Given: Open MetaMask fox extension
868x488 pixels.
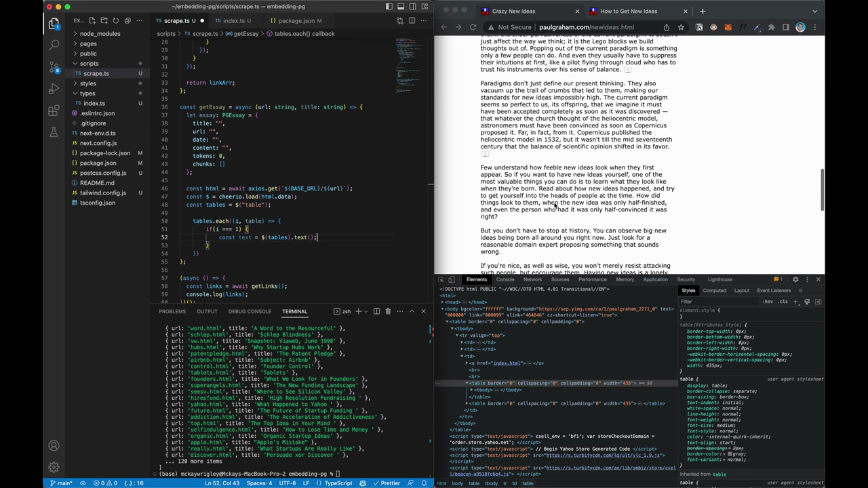Looking at the screenshot, I should click(728, 27).
